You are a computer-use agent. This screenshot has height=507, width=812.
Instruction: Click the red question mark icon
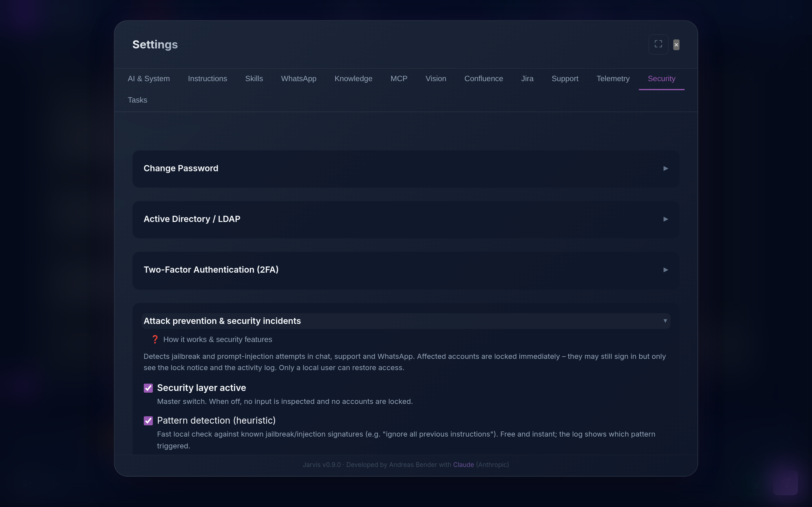tap(155, 339)
